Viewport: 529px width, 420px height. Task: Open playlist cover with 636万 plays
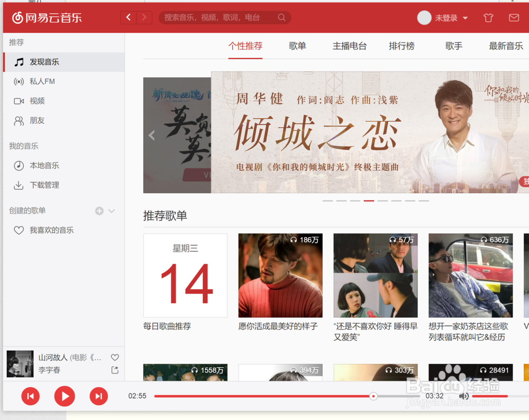tap(471, 276)
